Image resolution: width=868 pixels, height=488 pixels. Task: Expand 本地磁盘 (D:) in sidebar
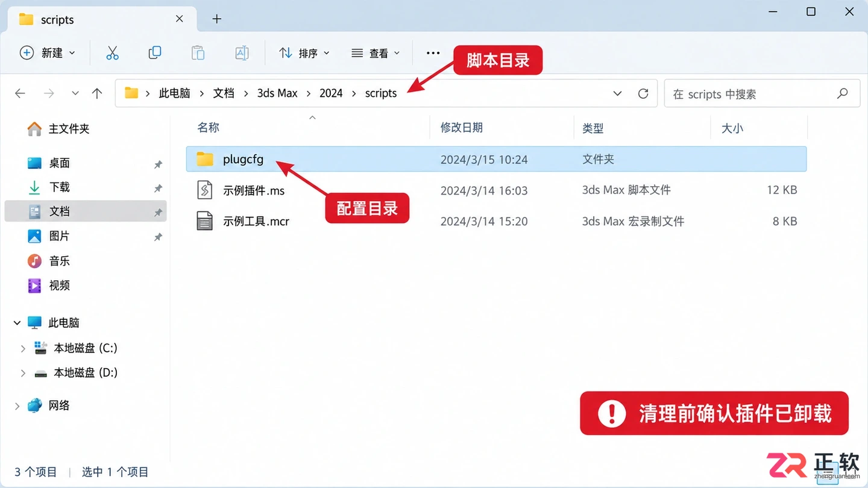pyautogui.click(x=23, y=373)
